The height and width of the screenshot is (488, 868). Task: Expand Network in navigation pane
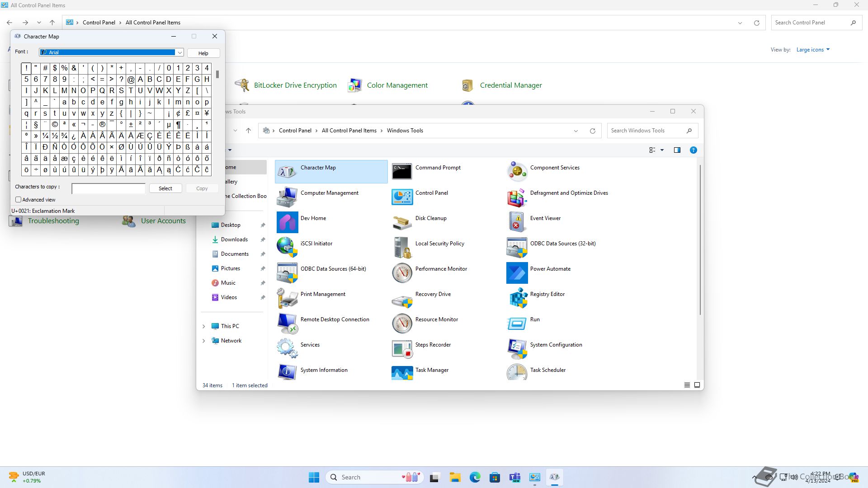click(203, 341)
